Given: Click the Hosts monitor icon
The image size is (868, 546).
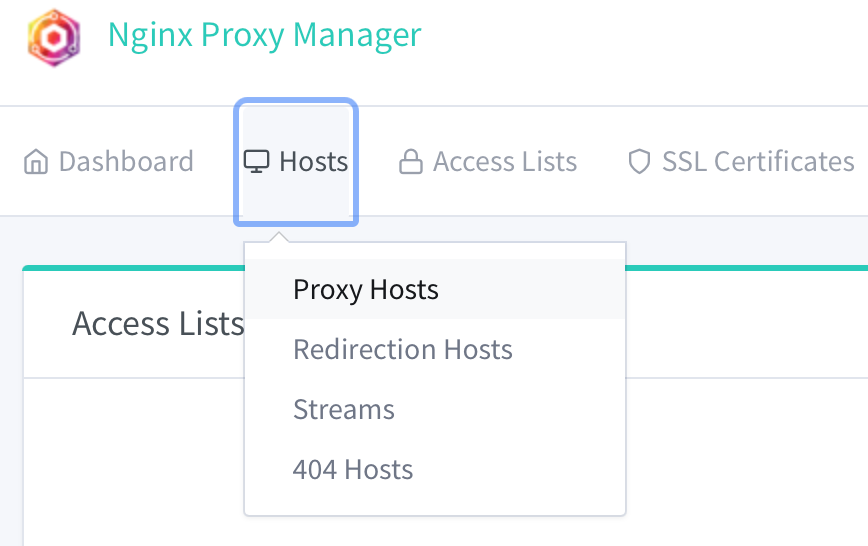Looking at the screenshot, I should [x=256, y=162].
